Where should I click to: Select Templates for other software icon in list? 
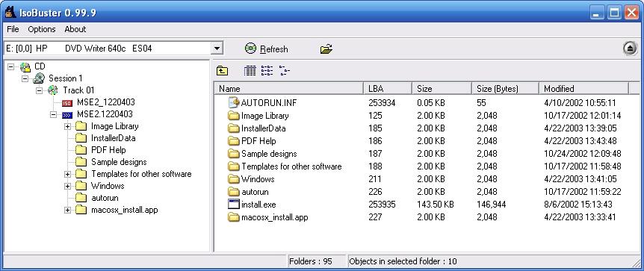pos(234,166)
